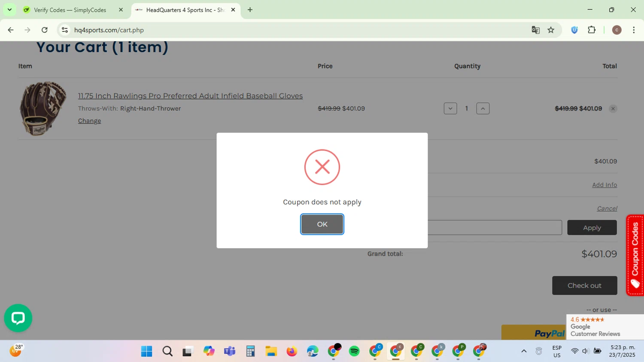Click the Check out button
The height and width of the screenshot is (362, 644).
click(x=584, y=286)
